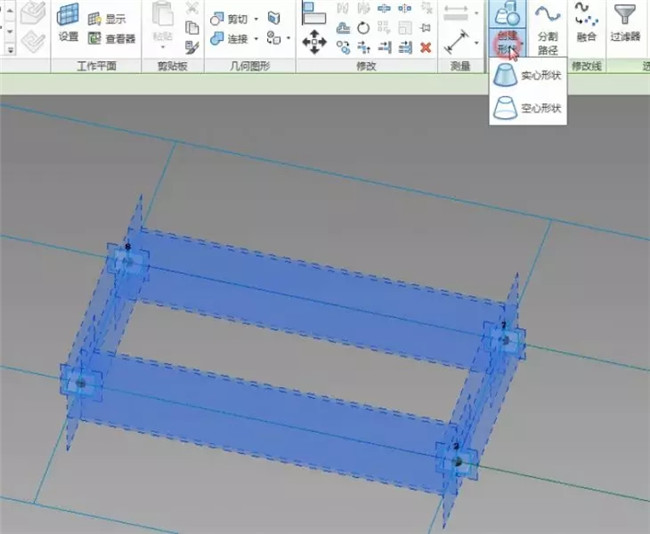
Task: Expand dropdown beside split face icon
Action: click(x=288, y=39)
